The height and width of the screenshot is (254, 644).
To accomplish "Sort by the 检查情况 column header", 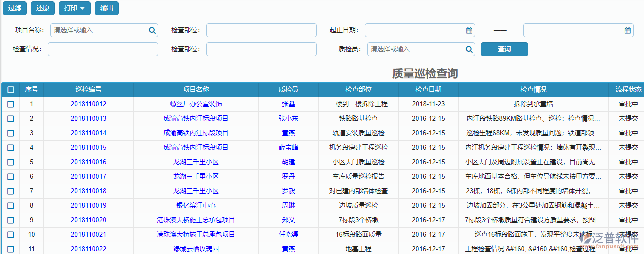I will tap(533, 90).
